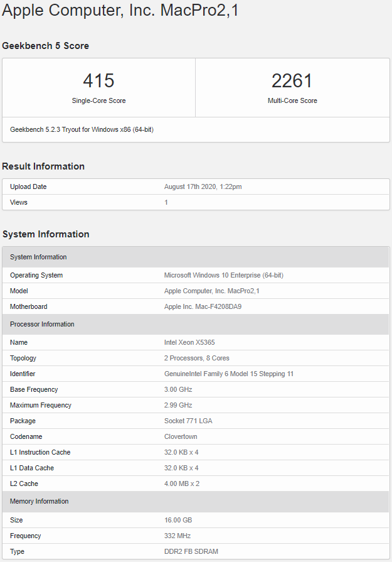Click the 'Views' row label

(x=19, y=202)
